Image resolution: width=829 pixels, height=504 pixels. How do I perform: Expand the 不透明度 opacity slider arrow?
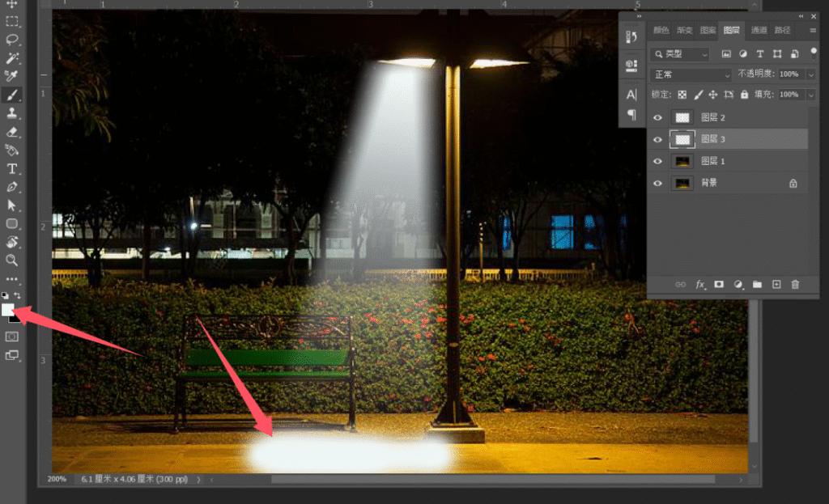(x=811, y=74)
